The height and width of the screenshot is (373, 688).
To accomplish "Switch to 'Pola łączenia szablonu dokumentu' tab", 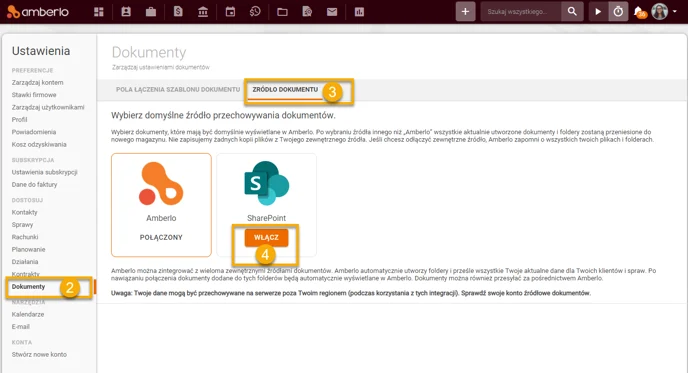I will tap(178, 90).
